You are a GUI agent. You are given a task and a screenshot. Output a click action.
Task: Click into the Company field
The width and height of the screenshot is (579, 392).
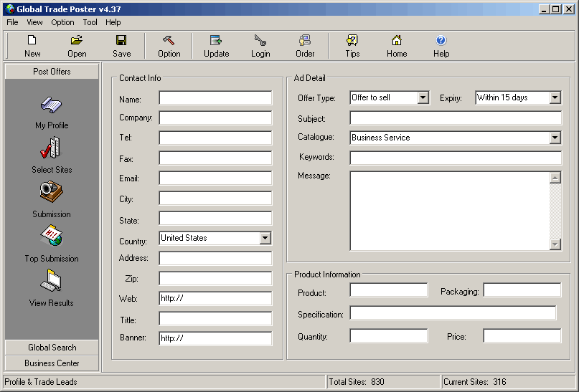click(x=216, y=118)
